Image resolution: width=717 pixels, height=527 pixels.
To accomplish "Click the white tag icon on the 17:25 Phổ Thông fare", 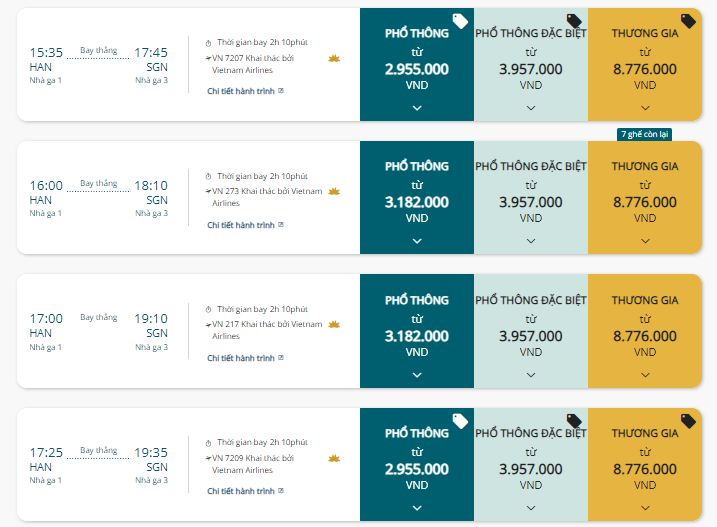I will pos(460,421).
